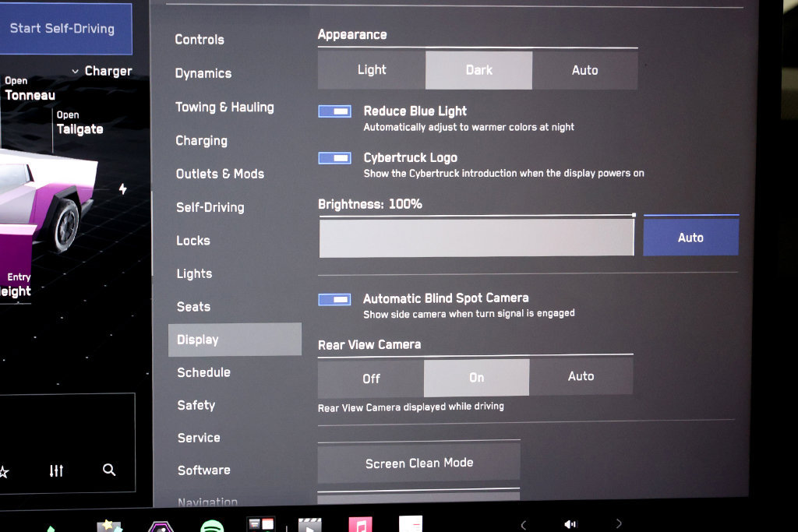Open the audio equalizer sliders icon
The height and width of the screenshot is (532, 798).
[56, 470]
